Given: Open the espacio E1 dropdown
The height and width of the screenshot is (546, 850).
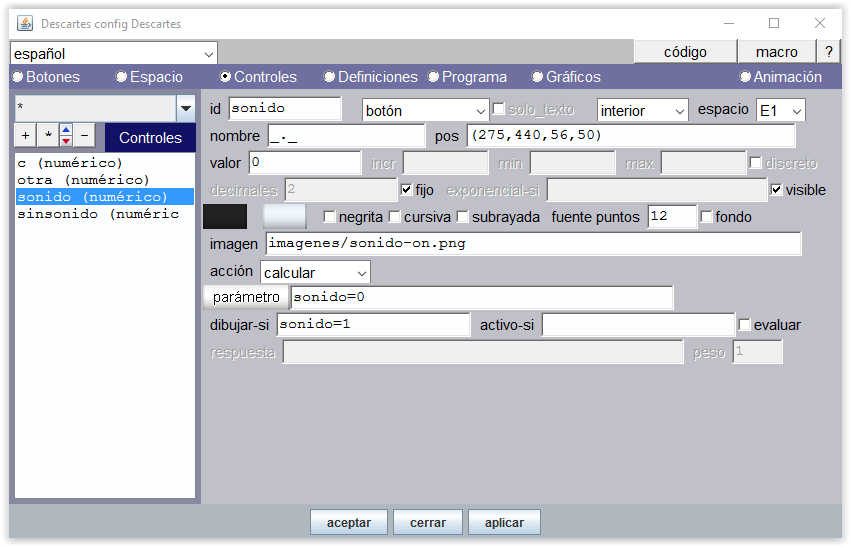Looking at the screenshot, I should (x=780, y=110).
